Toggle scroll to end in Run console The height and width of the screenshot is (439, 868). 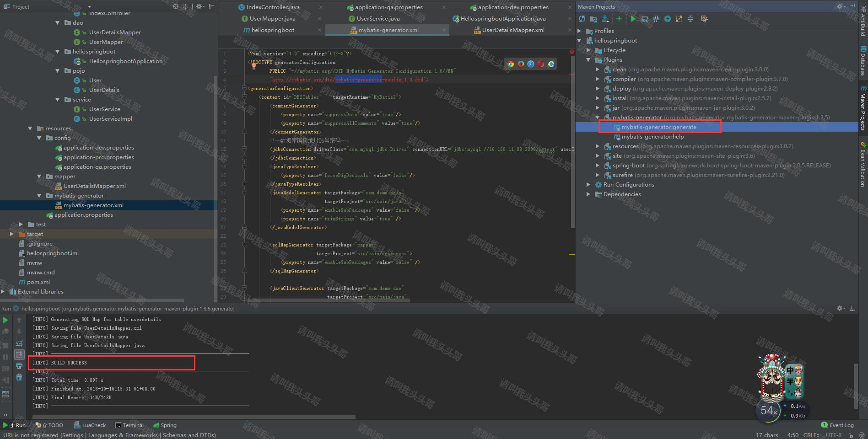click(x=19, y=354)
